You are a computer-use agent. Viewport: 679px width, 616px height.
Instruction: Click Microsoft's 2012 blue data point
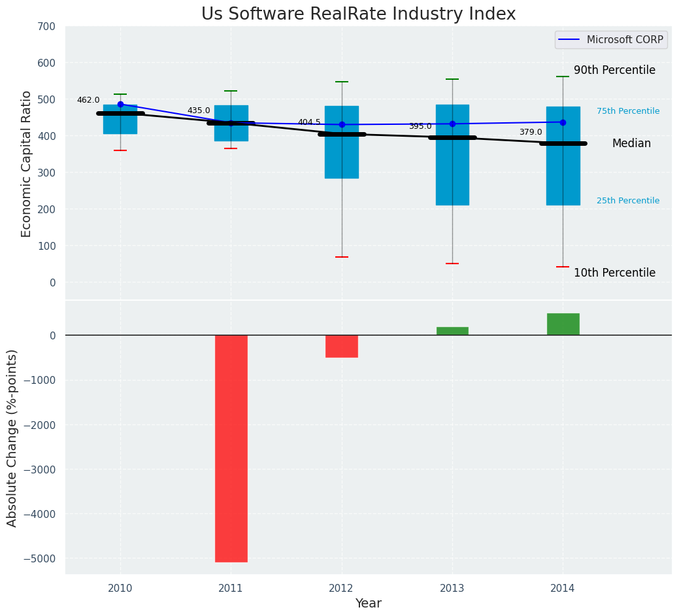pyautogui.click(x=342, y=125)
